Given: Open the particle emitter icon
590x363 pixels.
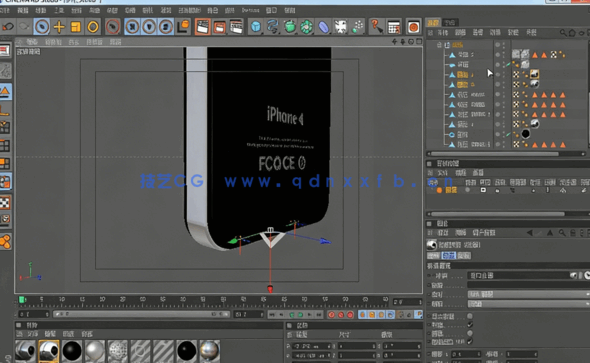Looking at the screenshot, I should 357,27.
